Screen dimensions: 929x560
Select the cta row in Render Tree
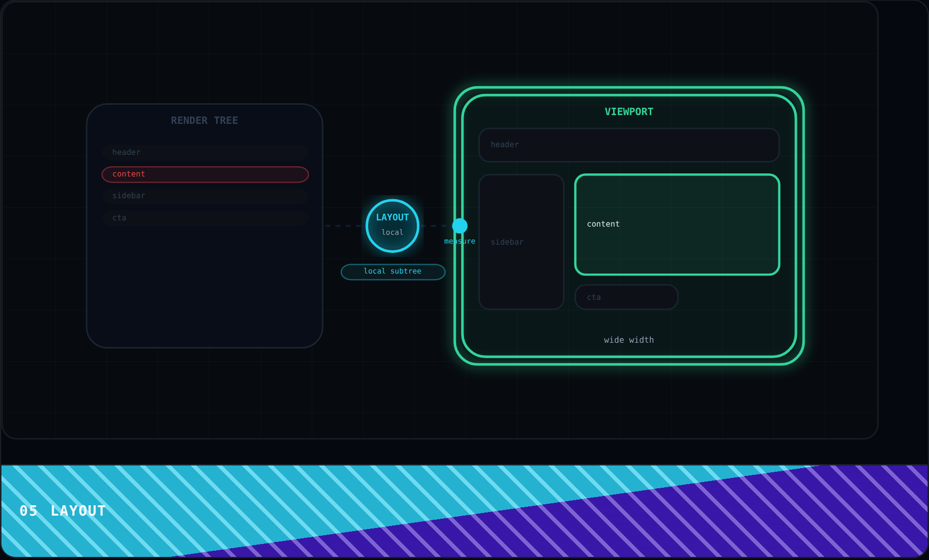click(205, 218)
